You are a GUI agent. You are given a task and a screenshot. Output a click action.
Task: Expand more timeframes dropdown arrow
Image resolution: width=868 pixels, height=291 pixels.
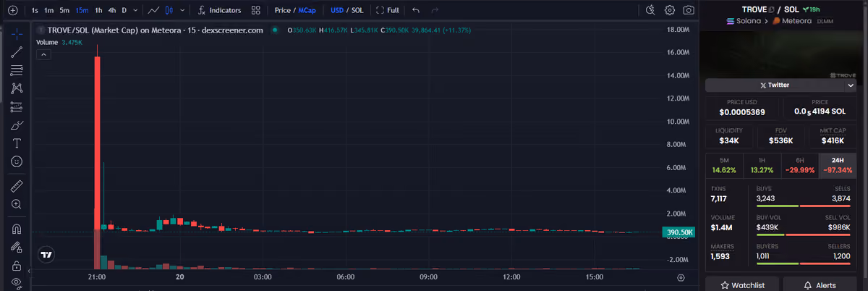click(135, 10)
